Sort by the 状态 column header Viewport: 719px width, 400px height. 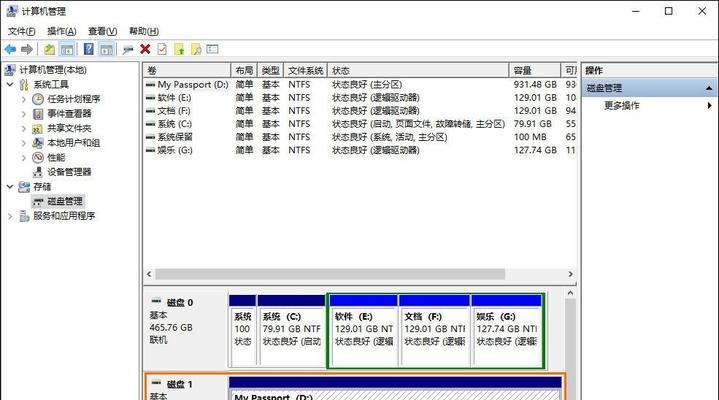coord(418,70)
